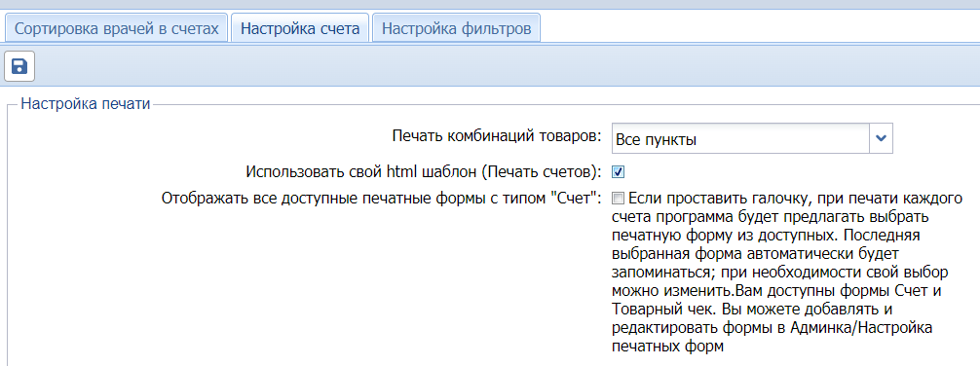This screenshot has width=980, height=366.
Task: Go to the Настройка фильтров tab
Action: click(456, 28)
